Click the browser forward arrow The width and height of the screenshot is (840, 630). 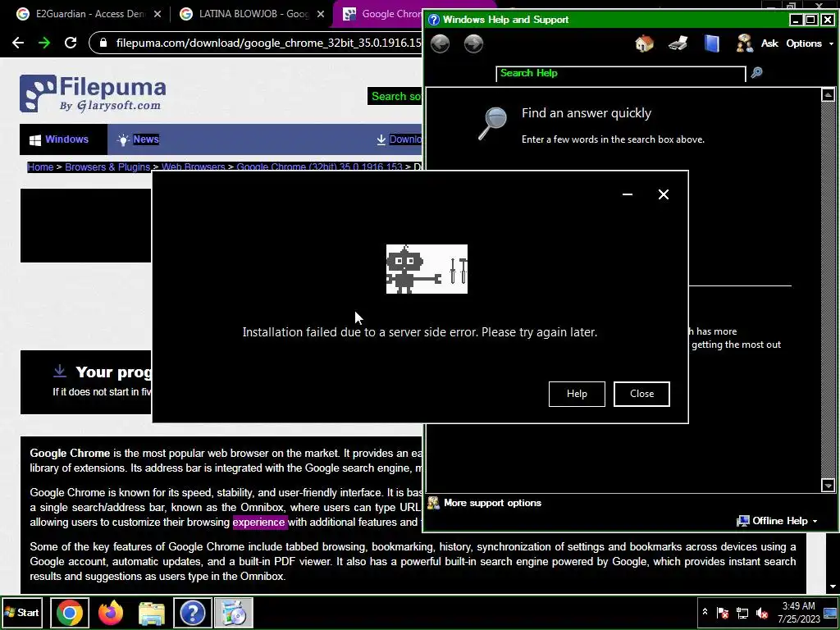pyautogui.click(x=44, y=43)
